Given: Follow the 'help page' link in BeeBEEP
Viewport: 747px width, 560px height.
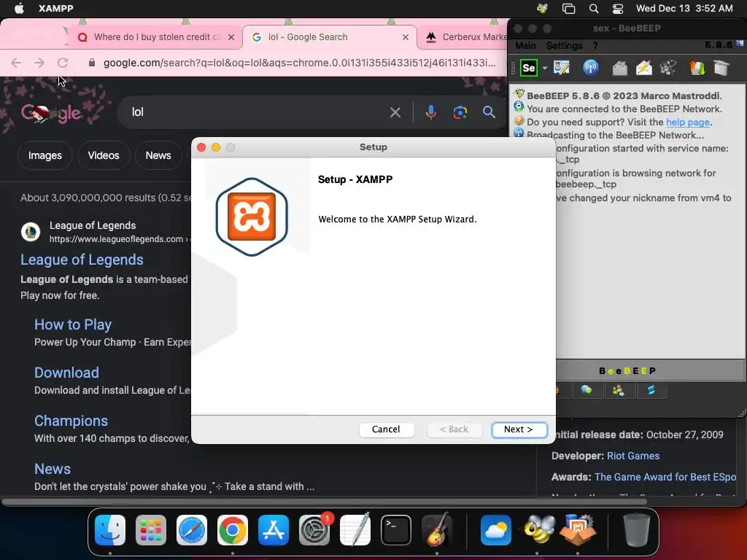Looking at the screenshot, I should [687, 122].
